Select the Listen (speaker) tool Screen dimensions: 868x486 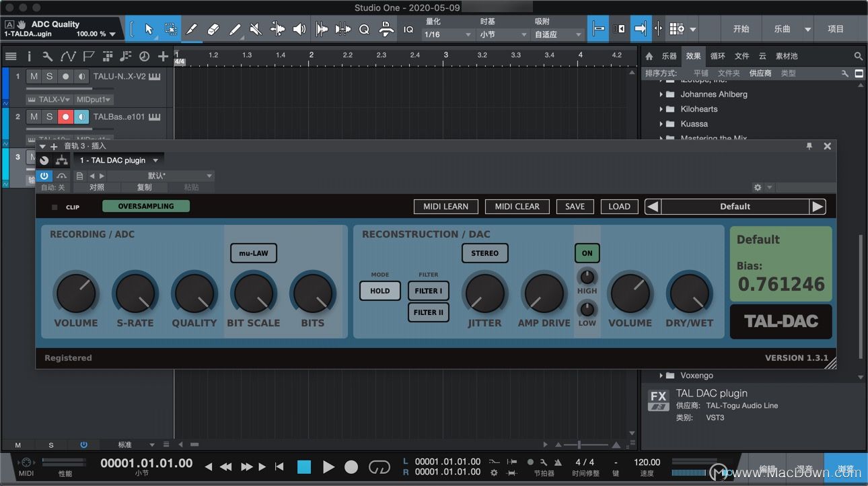pos(299,29)
